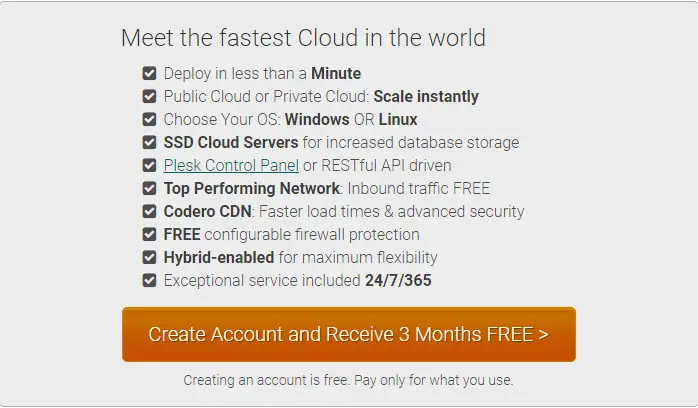Click checkmark beside Plesk Control Panel line
The width and height of the screenshot is (698, 408).
point(150,166)
